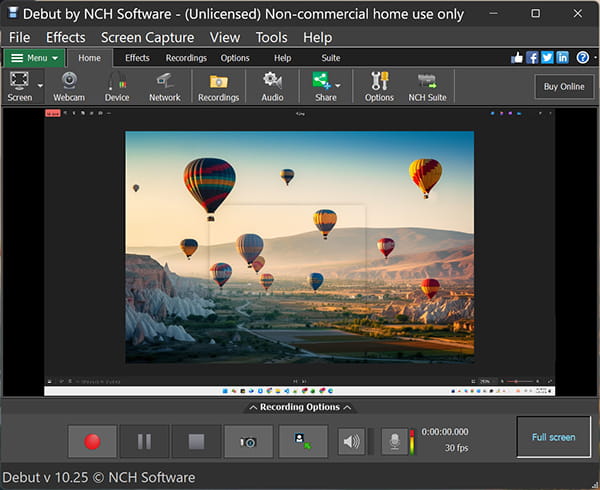Viewport: 600px width, 490px height.
Task: Mute the speaker audio button
Action: 351,441
